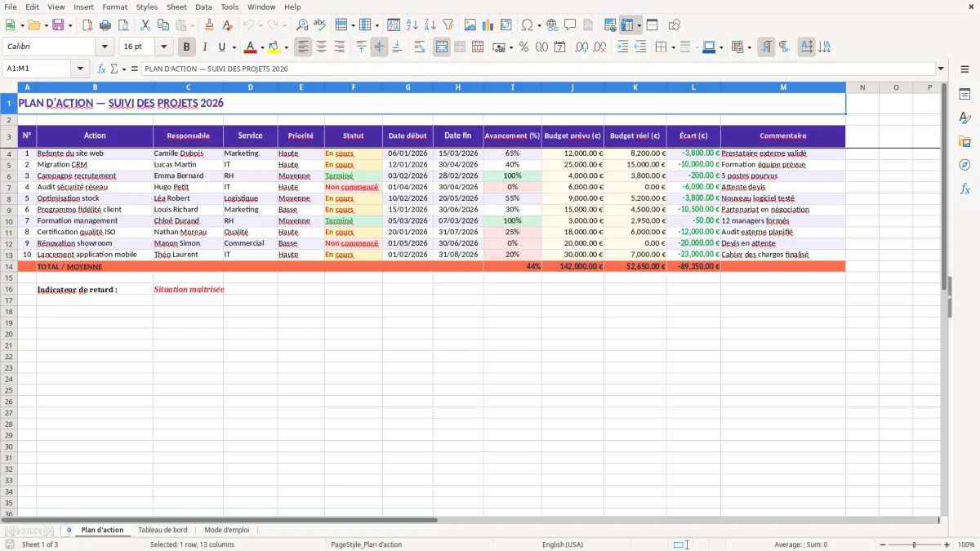This screenshot has height=551, width=980.
Task: Export directly as PDF
Action: pyautogui.click(x=87, y=25)
